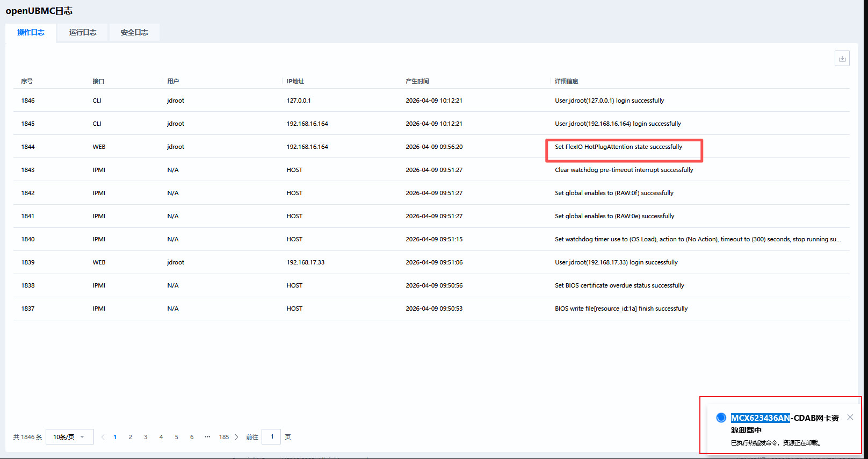Click WEB interface cell in row 1844

(99, 147)
